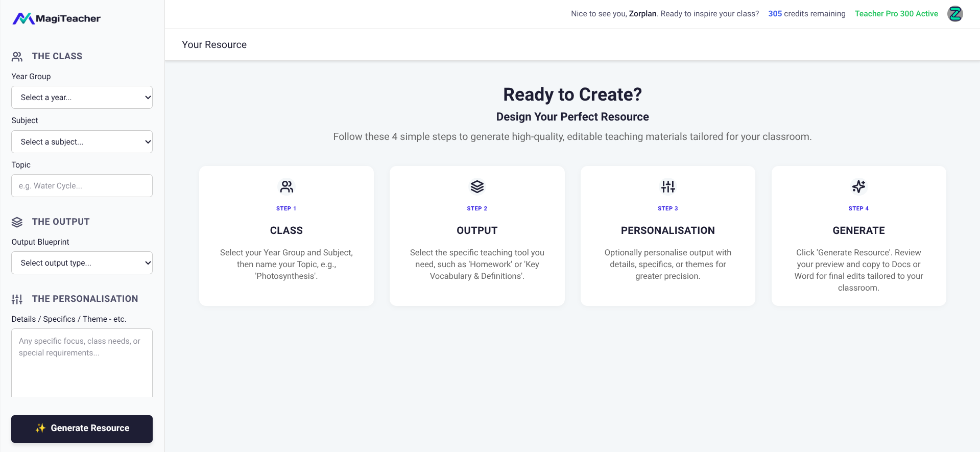Click the 'GENERATE' card title
Screen dimensions: 980x452
[x=858, y=230]
